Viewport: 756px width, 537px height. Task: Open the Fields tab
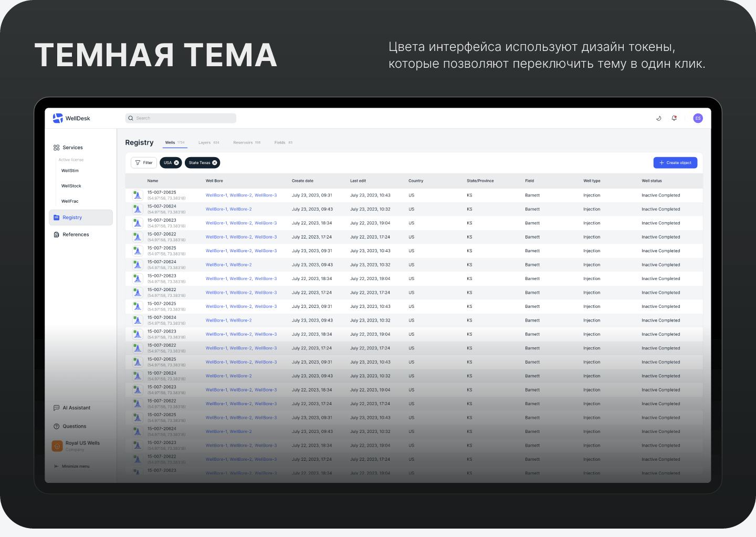tap(283, 143)
